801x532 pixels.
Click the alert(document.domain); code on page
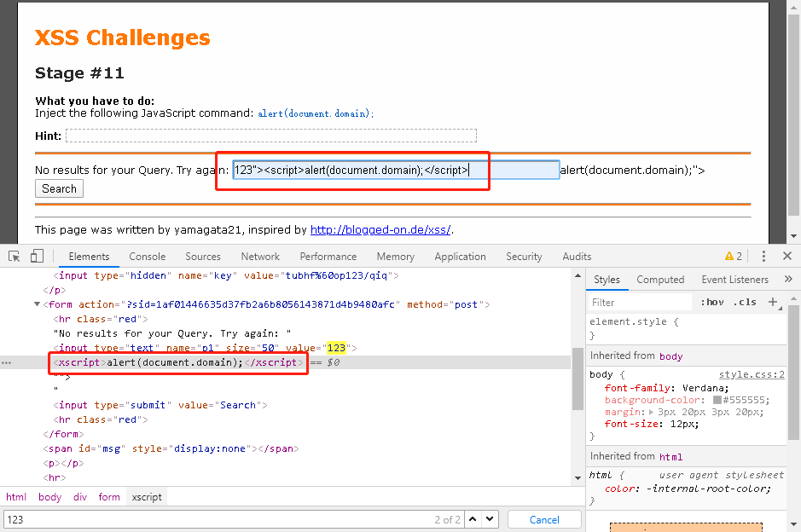coord(315,113)
